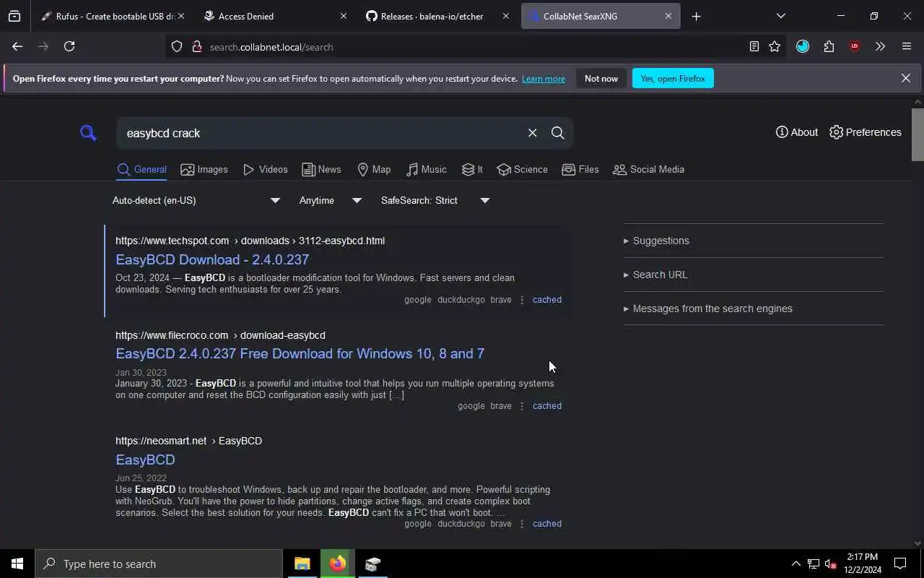
Task: Bookmark this page with the star
Action: (775, 46)
